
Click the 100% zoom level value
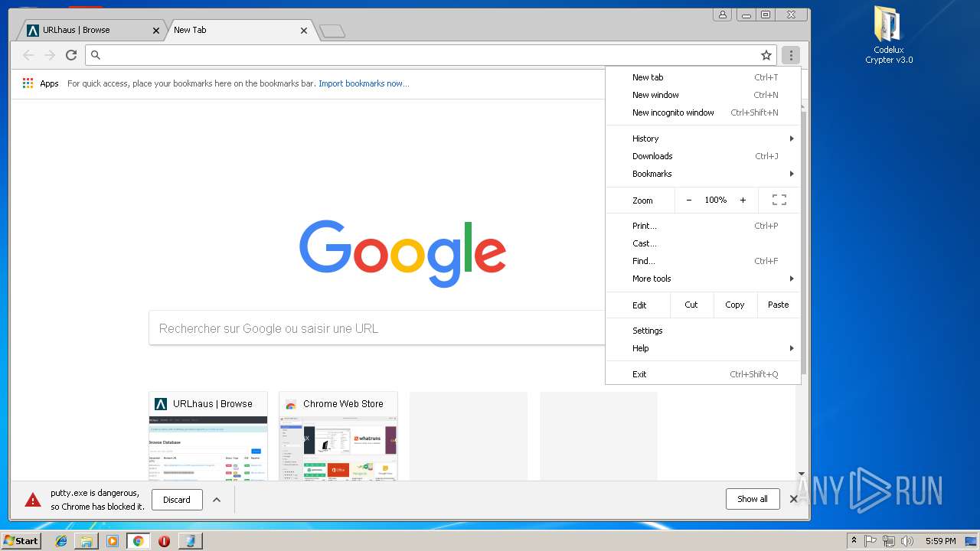(716, 200)
